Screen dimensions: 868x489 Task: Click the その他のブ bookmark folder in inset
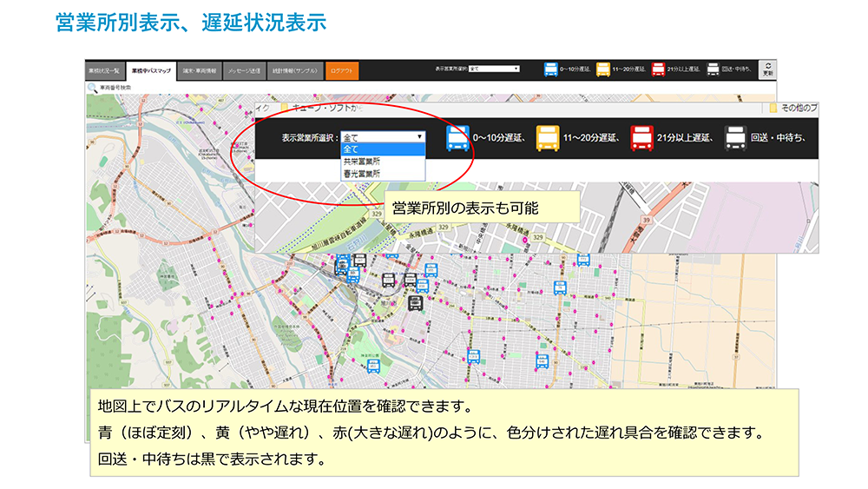pos(793,108)
